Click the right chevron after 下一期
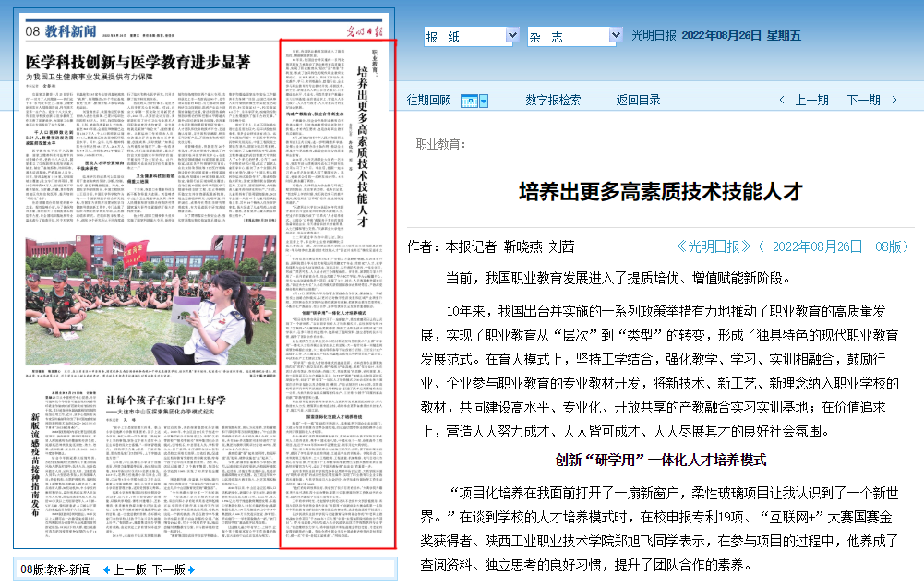Screen dimensions: 924x587 894,100
